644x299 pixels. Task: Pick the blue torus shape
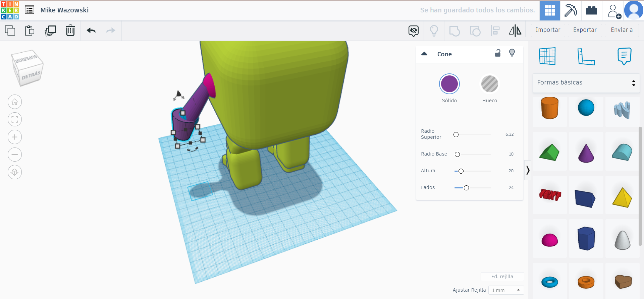[x=550, y=282]
